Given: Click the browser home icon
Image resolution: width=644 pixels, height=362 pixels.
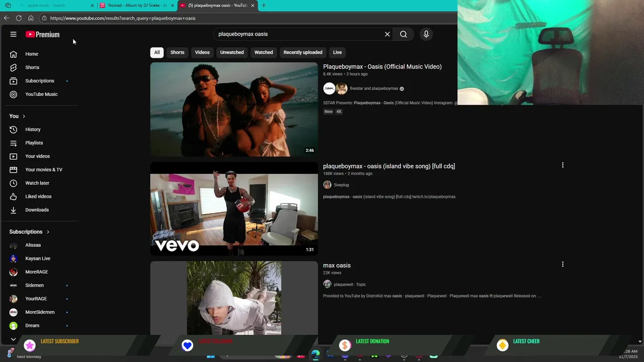Looking at the screenshot, I should [31, 18].
